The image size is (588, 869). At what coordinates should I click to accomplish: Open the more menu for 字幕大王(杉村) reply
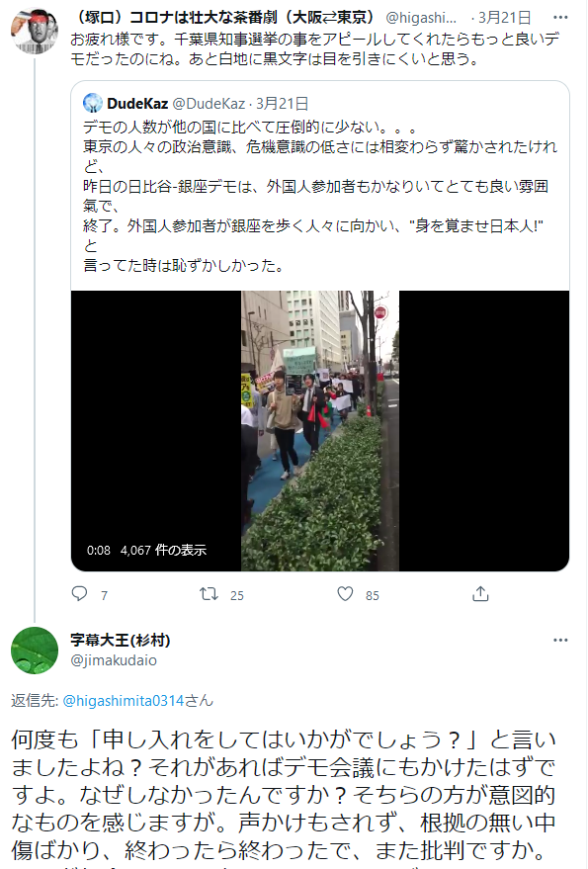(x=560, y=640)
